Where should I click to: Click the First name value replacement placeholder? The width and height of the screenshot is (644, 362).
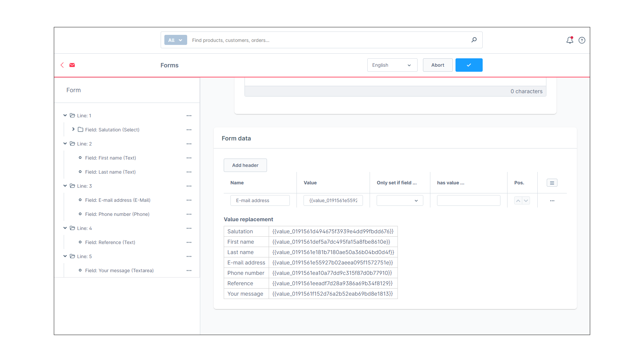tap(331, 242)
